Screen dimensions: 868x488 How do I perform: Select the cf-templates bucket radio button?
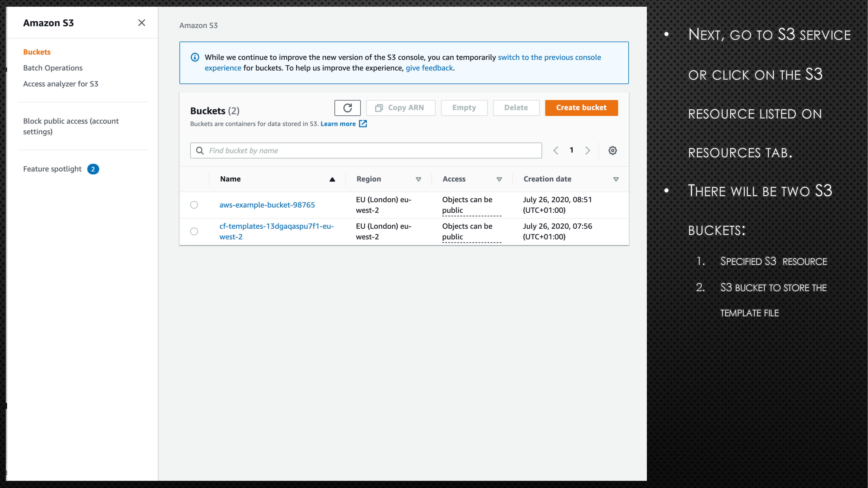(194, 231)
